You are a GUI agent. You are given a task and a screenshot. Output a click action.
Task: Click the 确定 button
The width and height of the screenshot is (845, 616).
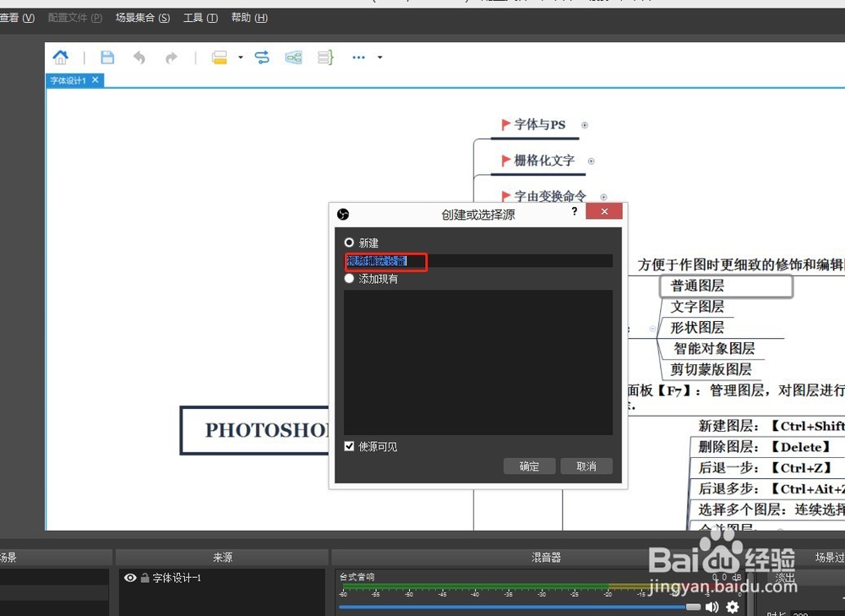click(529, 466)
